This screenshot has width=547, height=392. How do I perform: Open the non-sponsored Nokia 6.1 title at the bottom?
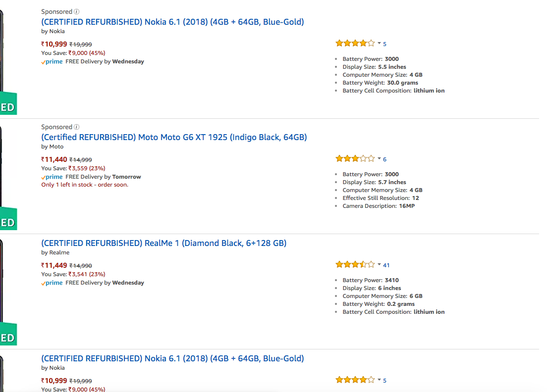[172, 358]
